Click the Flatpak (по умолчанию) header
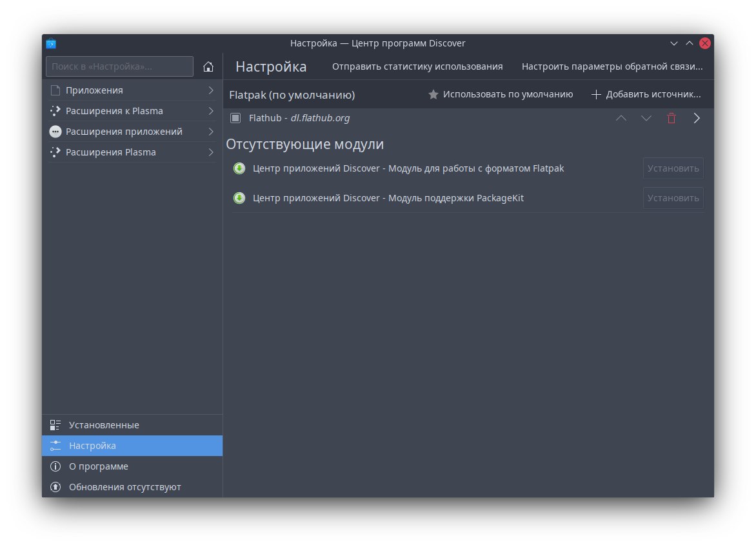The height and width of the screenshot is (547, 756). (292, 95)
